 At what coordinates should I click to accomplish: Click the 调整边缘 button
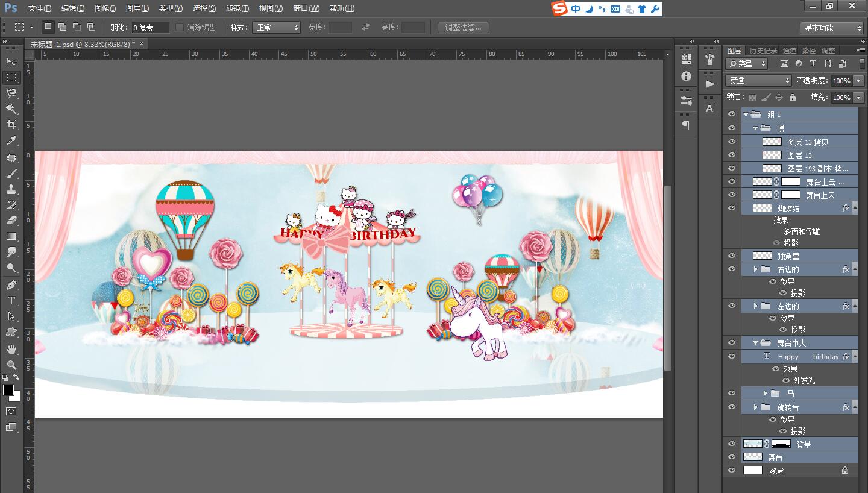[464, 27]
